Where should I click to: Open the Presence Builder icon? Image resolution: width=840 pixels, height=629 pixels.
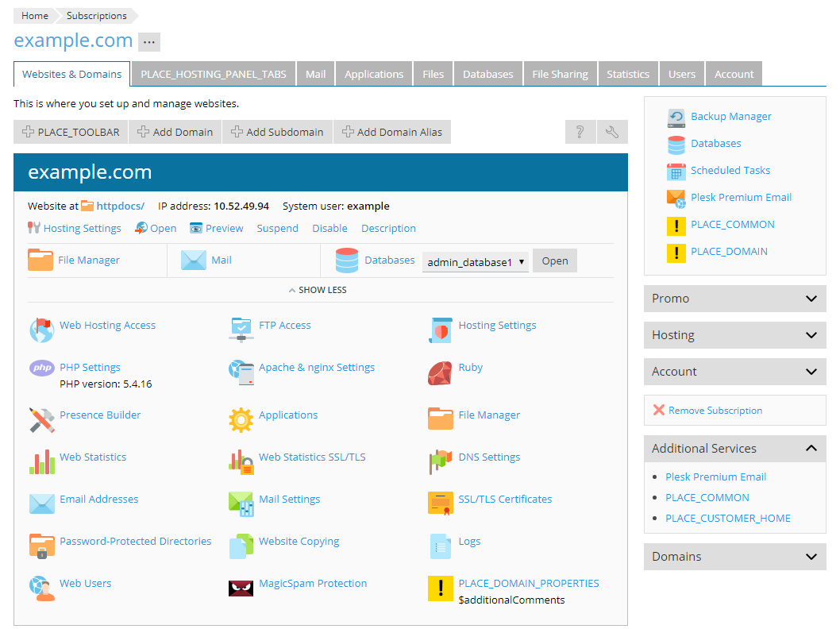(41, 419)
